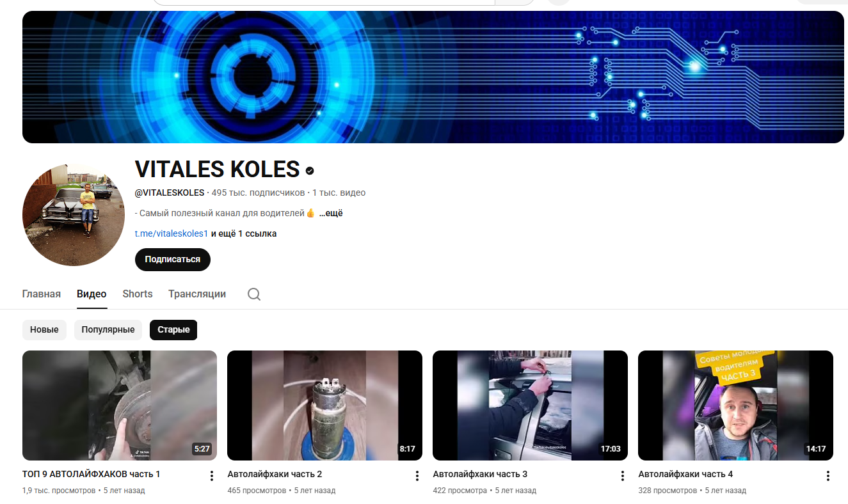
Task: Expand channel description via …ещё
Action: coord(331,213)
